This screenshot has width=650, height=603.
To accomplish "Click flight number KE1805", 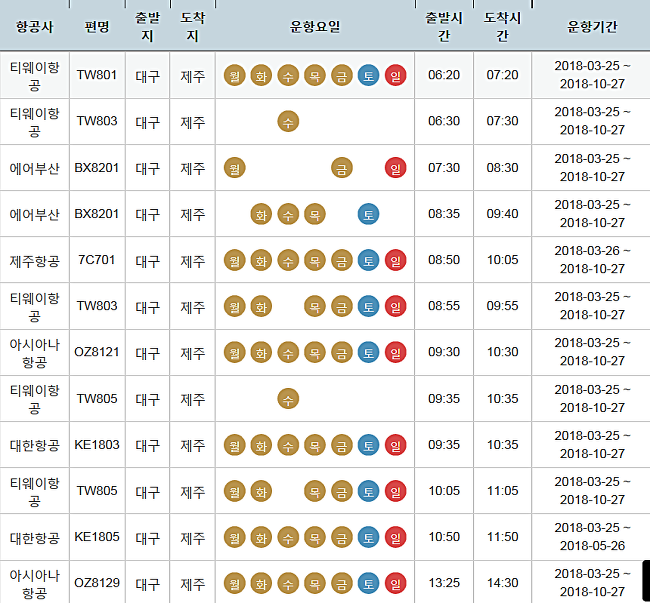I will pyautogui.click(x=97, y=537).
